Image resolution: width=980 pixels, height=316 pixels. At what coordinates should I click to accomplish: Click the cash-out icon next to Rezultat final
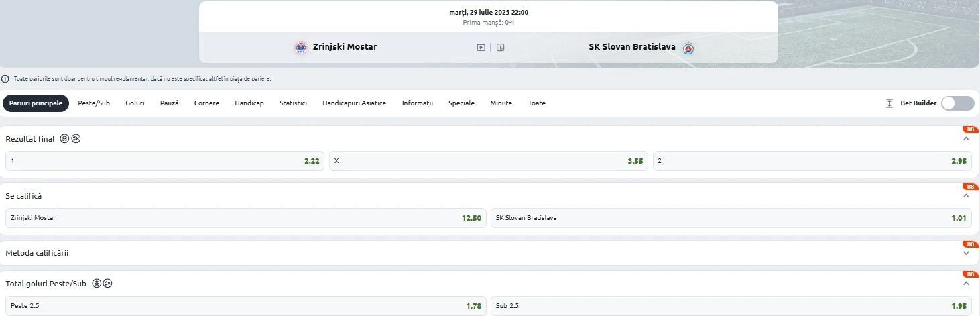pos(76,139)
